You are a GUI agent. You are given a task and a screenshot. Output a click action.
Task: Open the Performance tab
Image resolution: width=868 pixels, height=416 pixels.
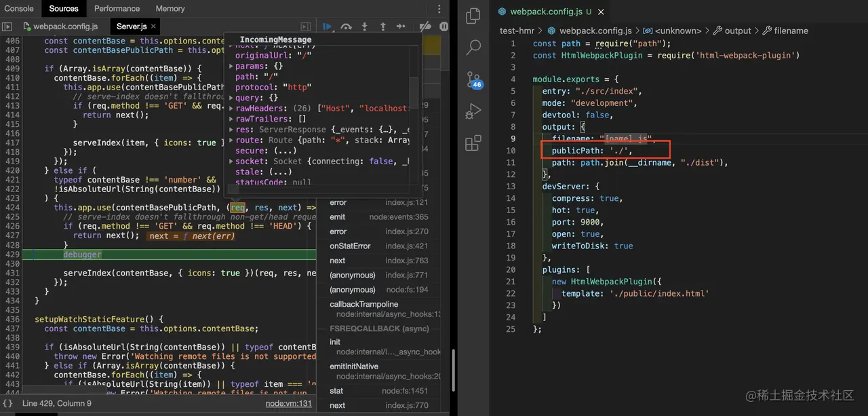(117, 8)
